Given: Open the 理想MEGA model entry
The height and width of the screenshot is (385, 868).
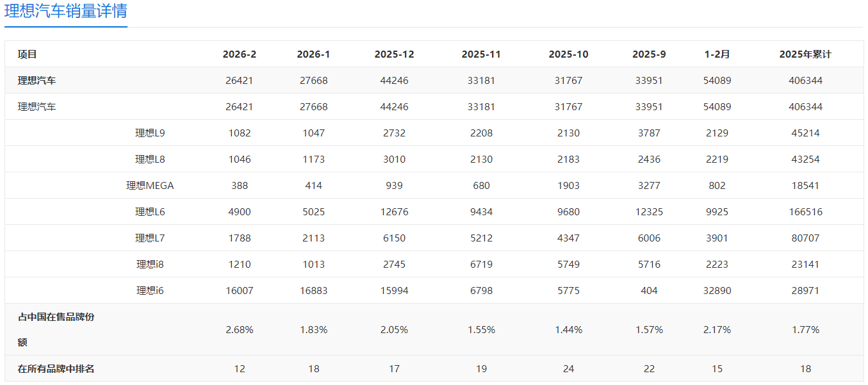Looking at the screenshot, I should (150, 186).
